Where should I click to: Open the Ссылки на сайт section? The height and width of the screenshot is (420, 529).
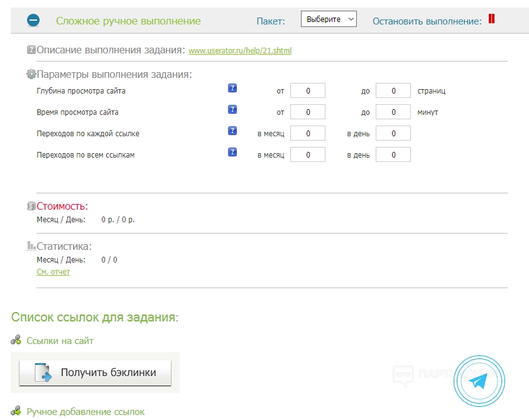pos(60,341)
